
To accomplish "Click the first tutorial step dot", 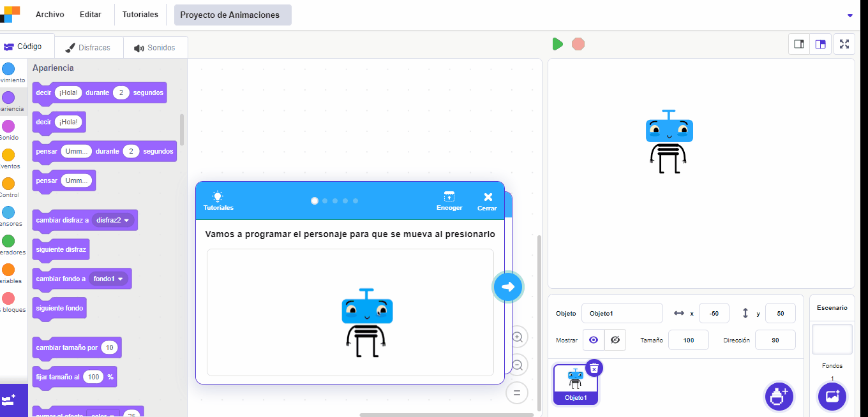I will pos(315,201).
